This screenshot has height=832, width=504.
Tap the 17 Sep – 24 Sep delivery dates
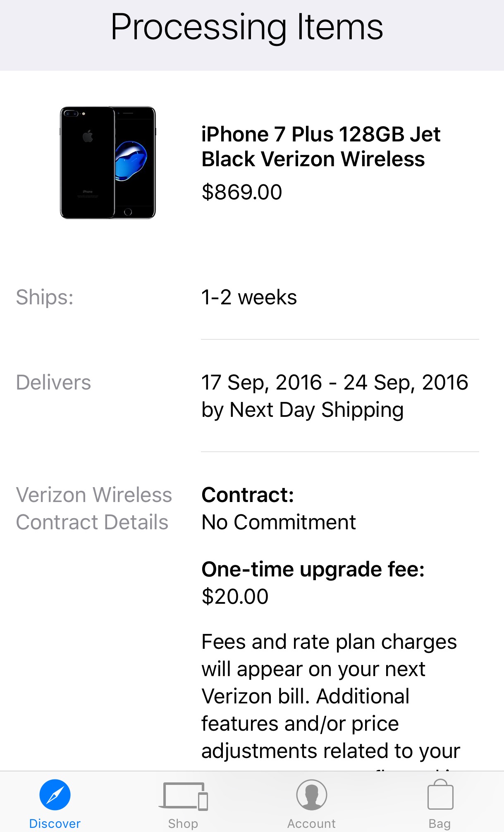pyautogui.click(x=334, y=382)
